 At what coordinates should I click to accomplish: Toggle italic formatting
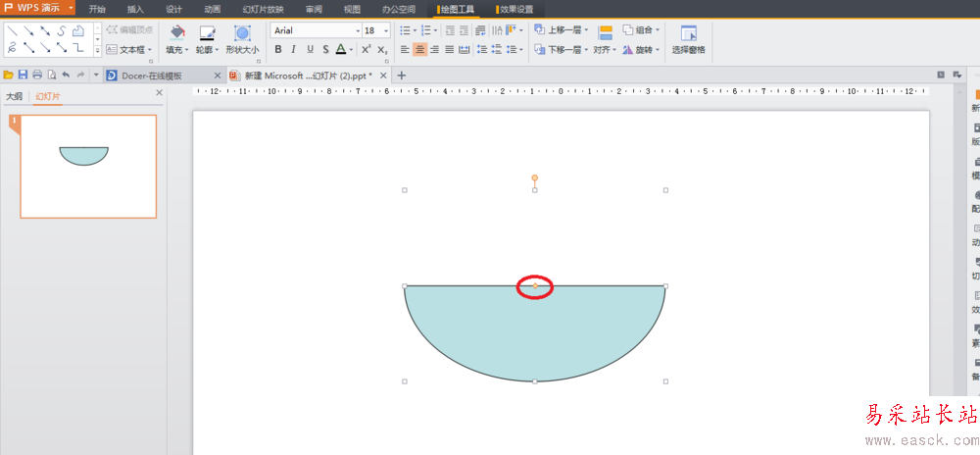click(x=293, y=49)
